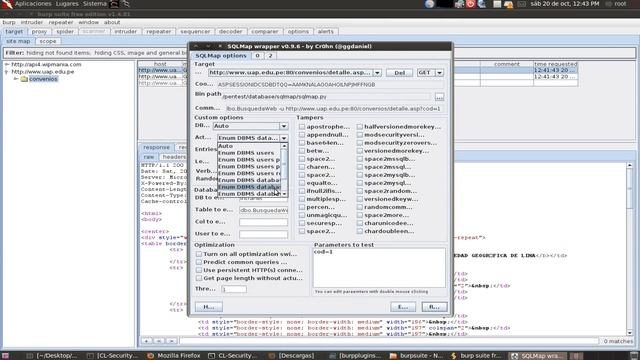Expand the http://api4.wipmania.com tree node
Image resolution: width=640 pixels, height=360 pixels.
tap(7, 64)
